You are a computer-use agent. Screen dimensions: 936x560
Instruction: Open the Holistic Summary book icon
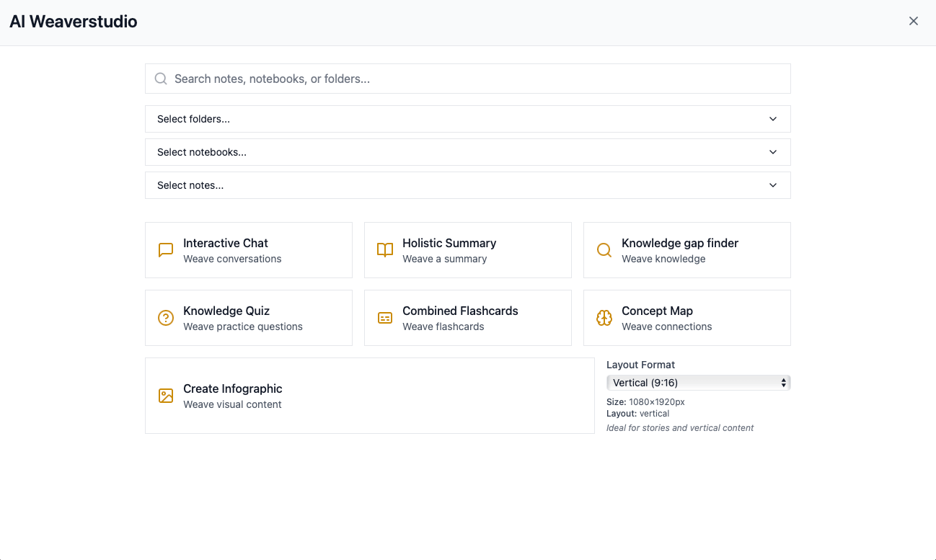(x=385, y=249)
